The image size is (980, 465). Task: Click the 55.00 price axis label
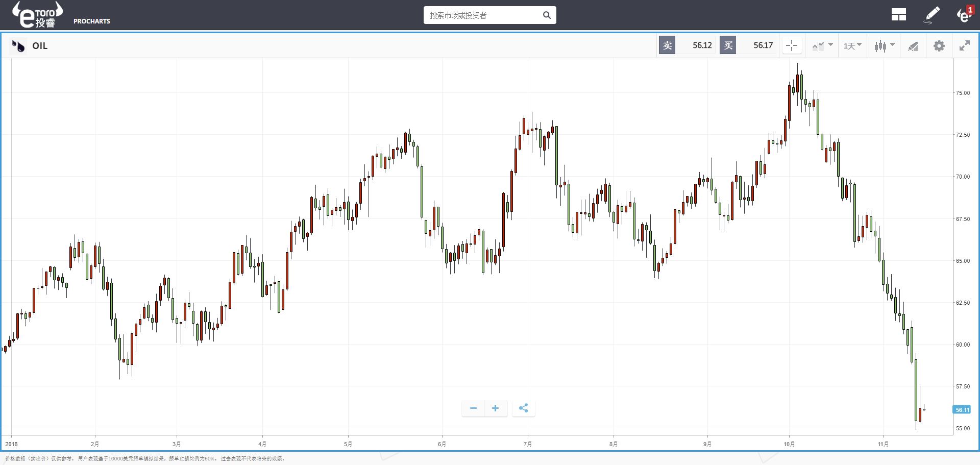963,428
